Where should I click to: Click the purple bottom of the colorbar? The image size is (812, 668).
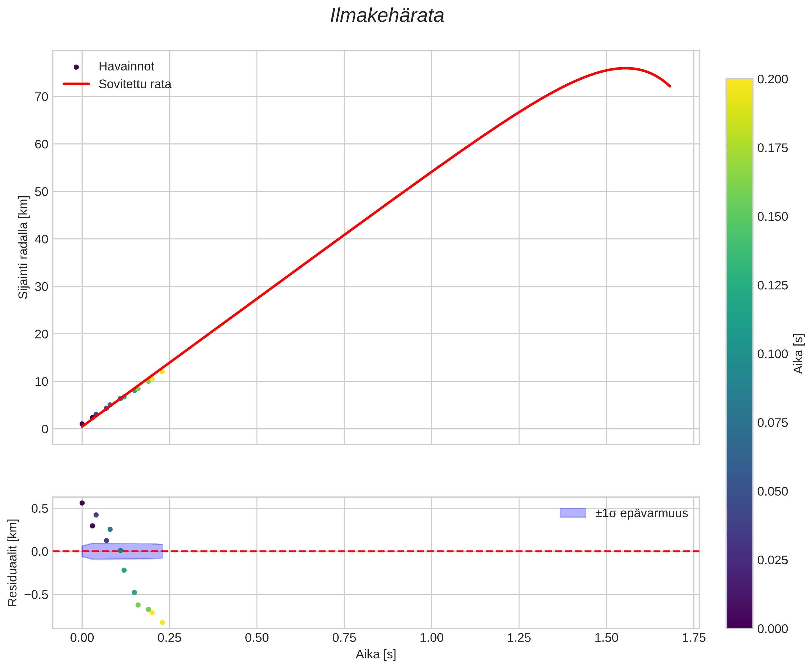pyautogui.click(x=739, y=624)
